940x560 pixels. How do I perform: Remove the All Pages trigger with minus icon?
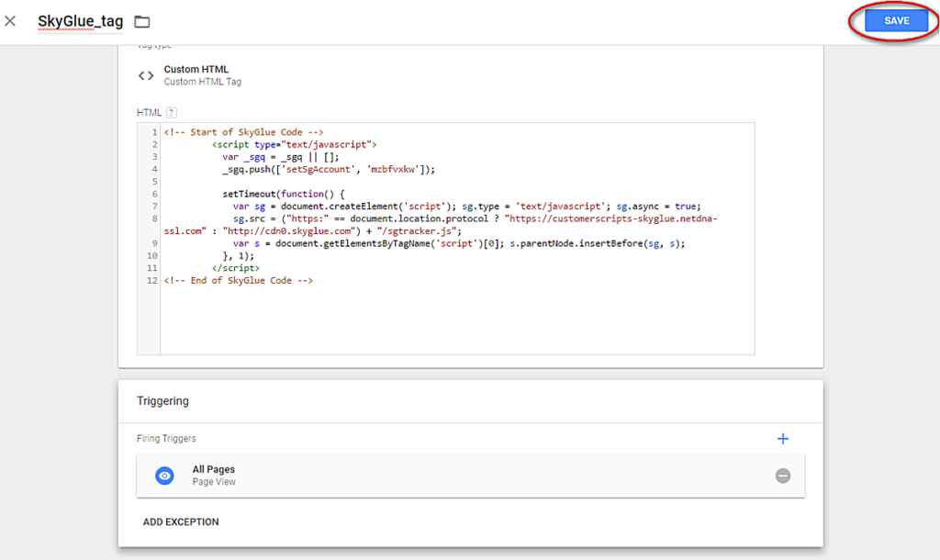pyautogui.click(x=782, y=476)
